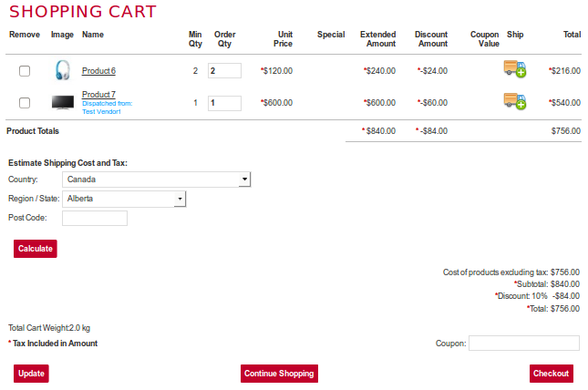The image size is (588, 390).
Task: Click the shipping truck icon for Product 7
Action: pyautogui.click(x=514, y=101)
